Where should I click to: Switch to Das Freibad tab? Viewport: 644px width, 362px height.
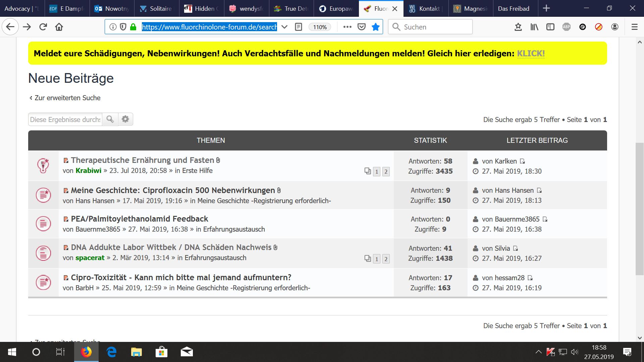click(513, 8)
